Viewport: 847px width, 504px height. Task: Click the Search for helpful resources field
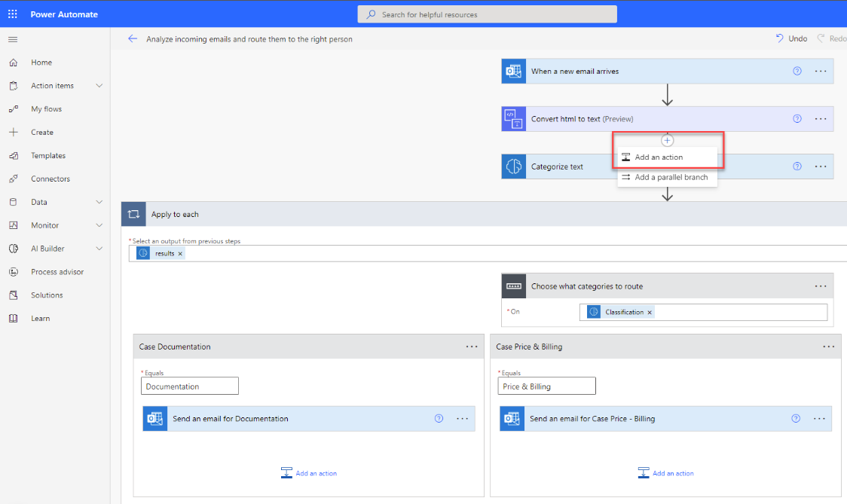[x=488, y=14]
